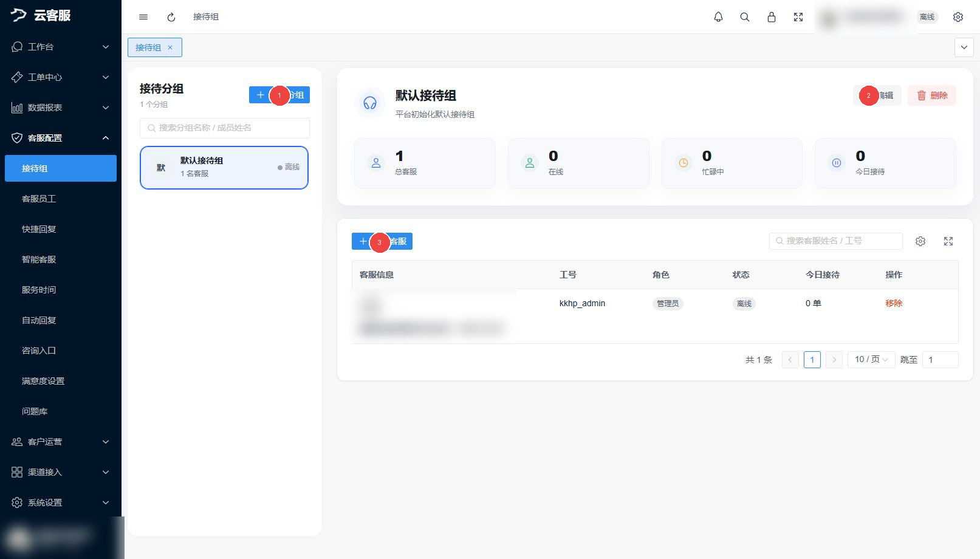The width and height of the screenshot is (980, 559).
Task: Open the settings gear in the top bar
Action: pyautogui.click(x=958, y=17)
